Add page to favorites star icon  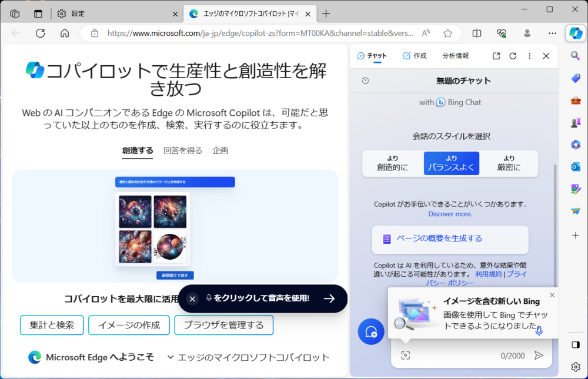(x=447, y=33)
